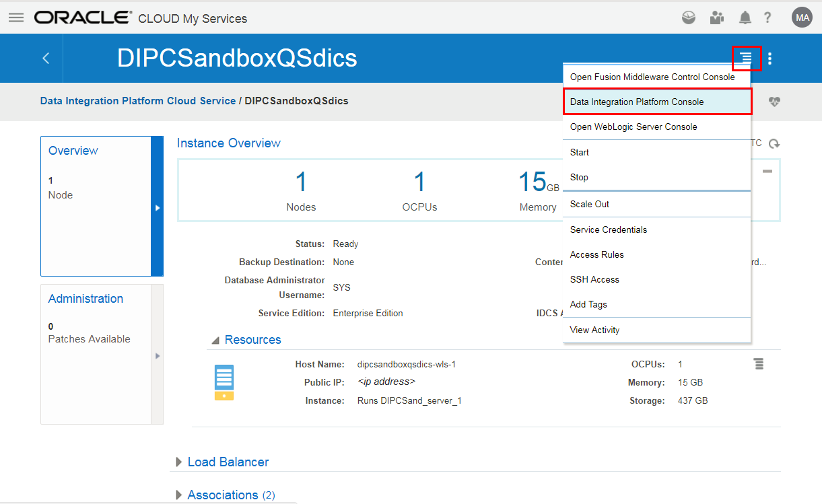Click the data centers globe icon
This screenshot has height=504, width=822.
pos(689,17)
